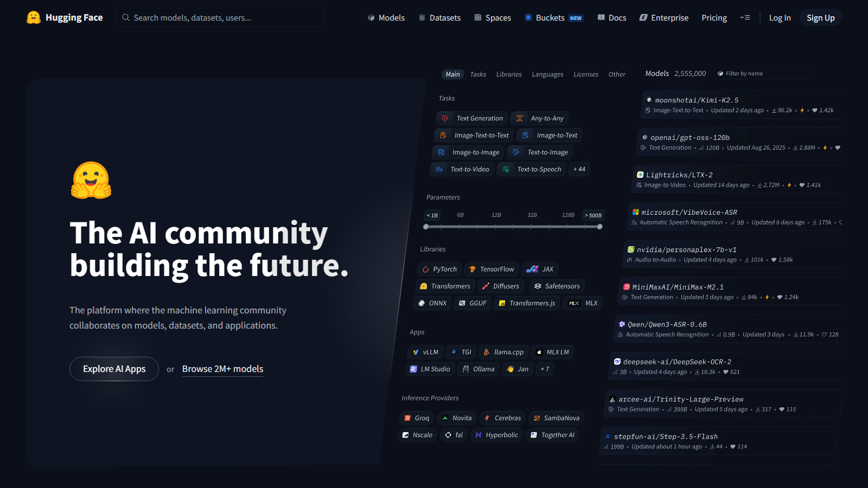This screenshot has height=488, width=868.
Task: Expand the +7 more apps chip
Action: (545, 369)
